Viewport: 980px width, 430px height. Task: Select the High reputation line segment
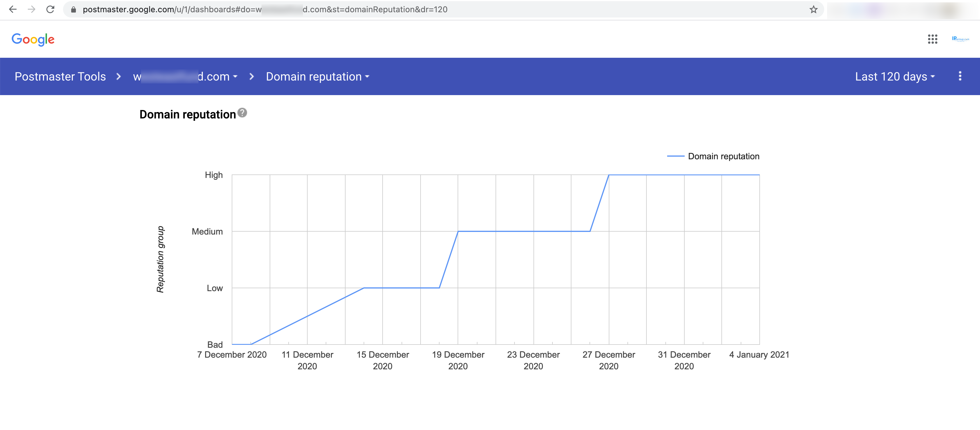pos(684,175)
